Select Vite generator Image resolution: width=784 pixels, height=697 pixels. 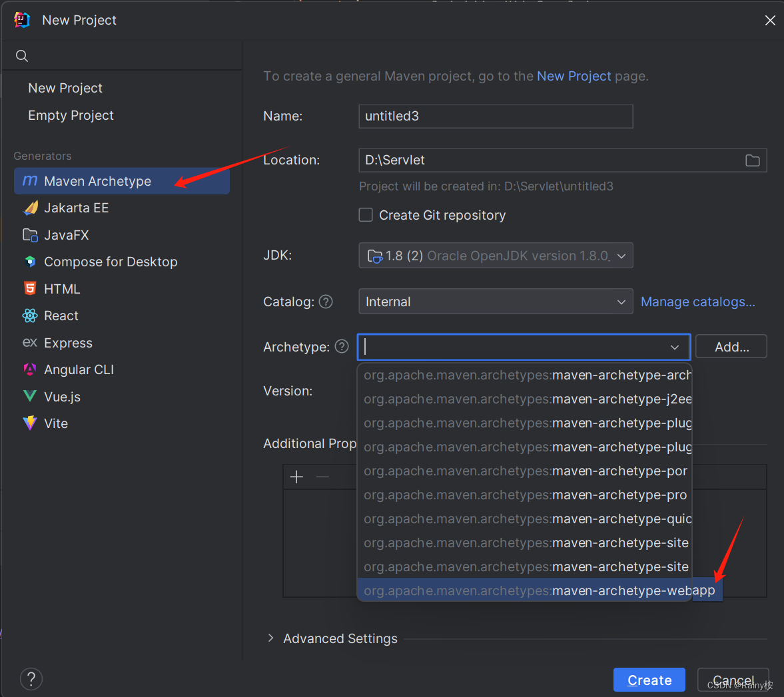click(x=122, y=423)
